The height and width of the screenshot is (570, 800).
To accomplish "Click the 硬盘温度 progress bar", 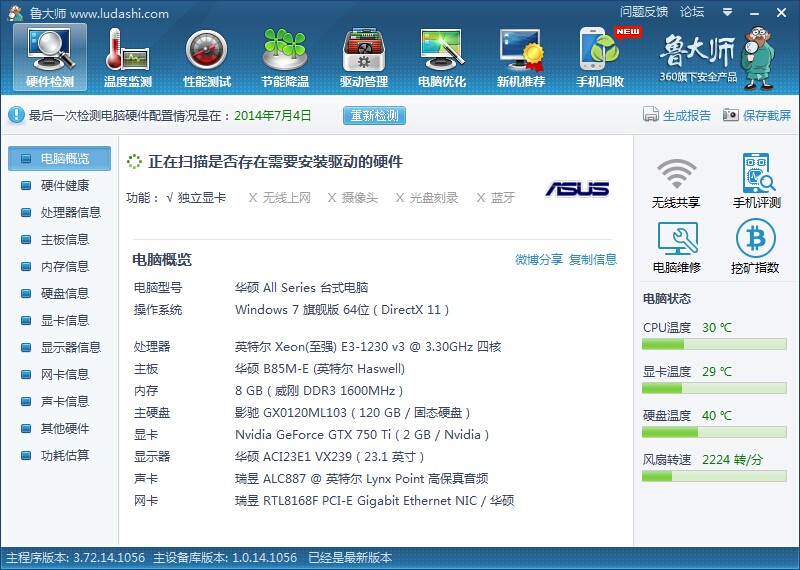I will (714, 432).
